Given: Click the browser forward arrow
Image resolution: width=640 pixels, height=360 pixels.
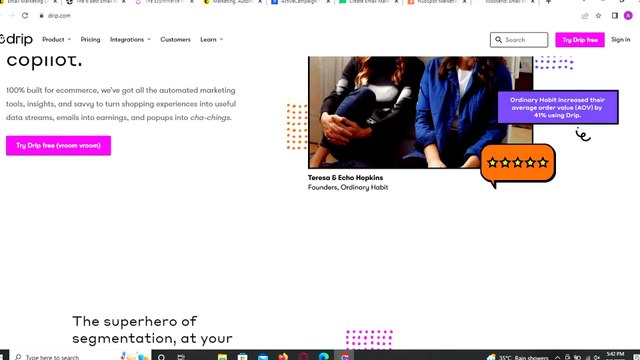Looking at the screenshot, I should 12,16.
